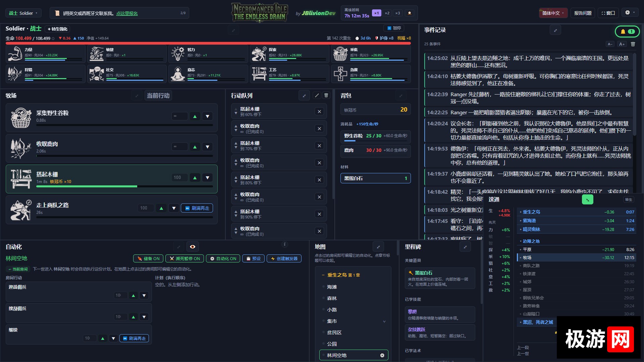Expand 集市 map entry chevron

click(x=384, y=321)
